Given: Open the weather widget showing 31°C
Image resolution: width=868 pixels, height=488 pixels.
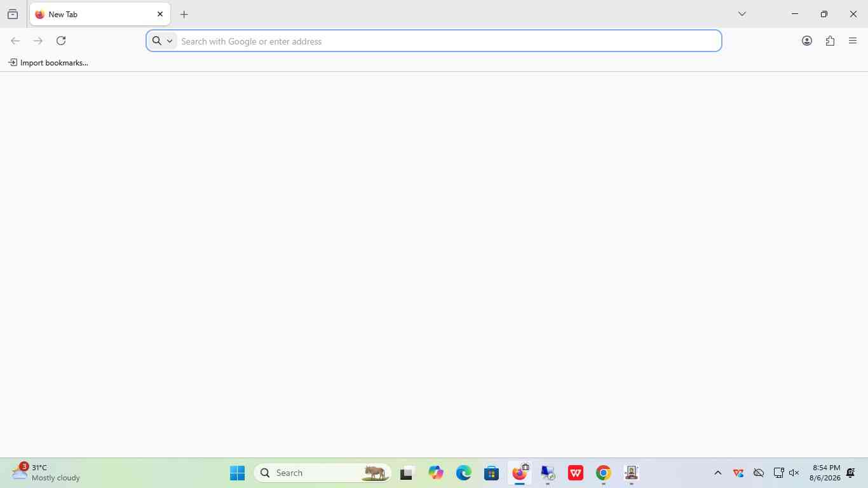Looking at the screenshot, I should (46, 473).
